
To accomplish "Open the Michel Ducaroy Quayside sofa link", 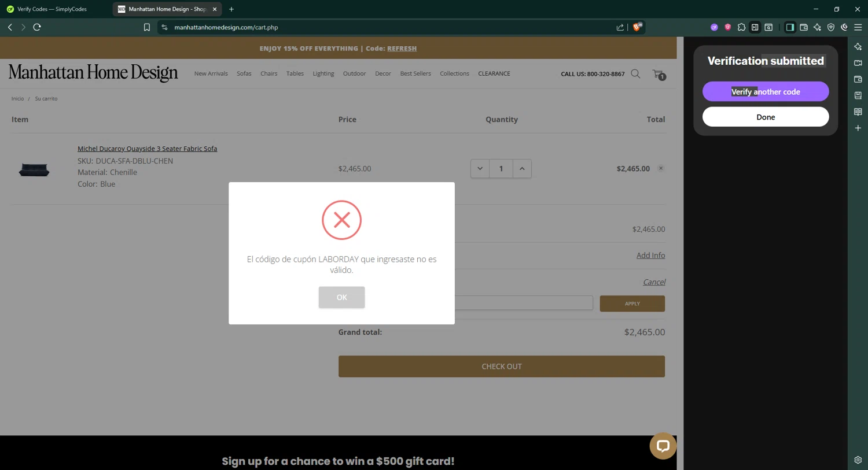I will [x=147, y=149].
